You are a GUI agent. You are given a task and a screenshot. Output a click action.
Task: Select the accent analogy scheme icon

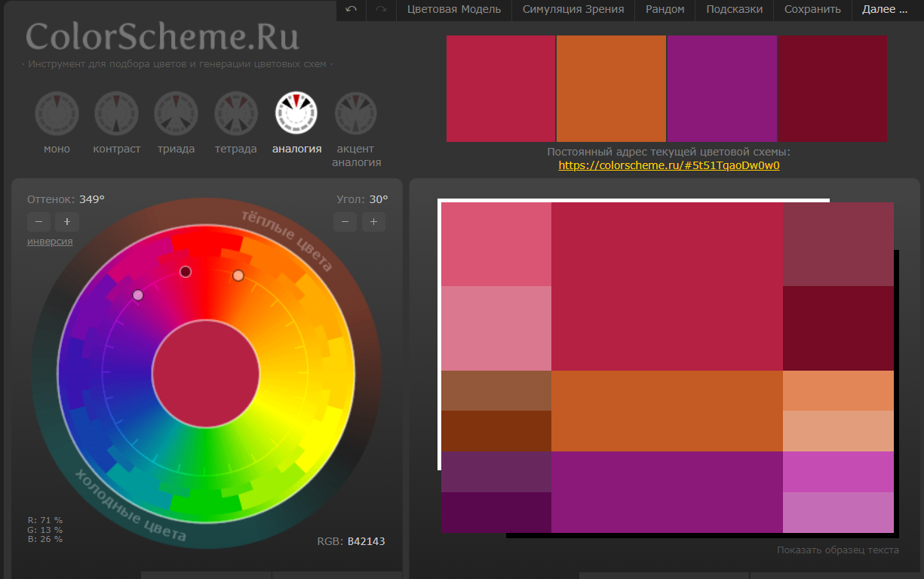(356, 113)
